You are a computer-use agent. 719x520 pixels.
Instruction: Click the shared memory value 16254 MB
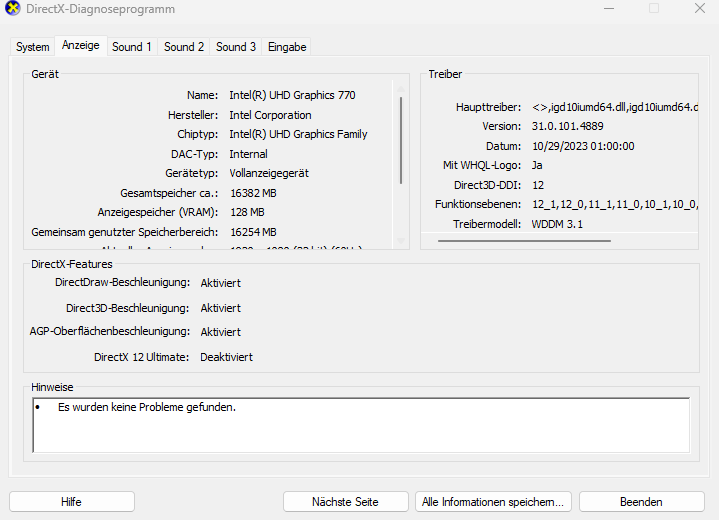click(x=253, y=232)
